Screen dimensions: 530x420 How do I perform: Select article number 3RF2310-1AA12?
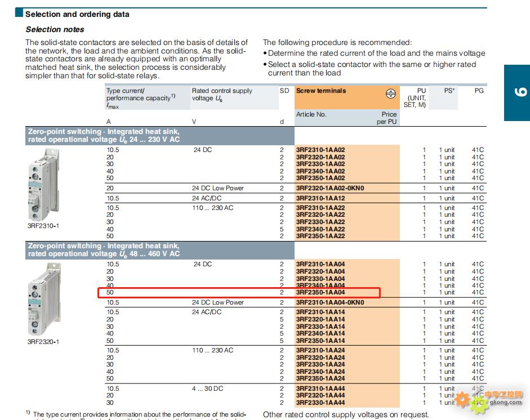pyautogui.click(x=320, y=198)
